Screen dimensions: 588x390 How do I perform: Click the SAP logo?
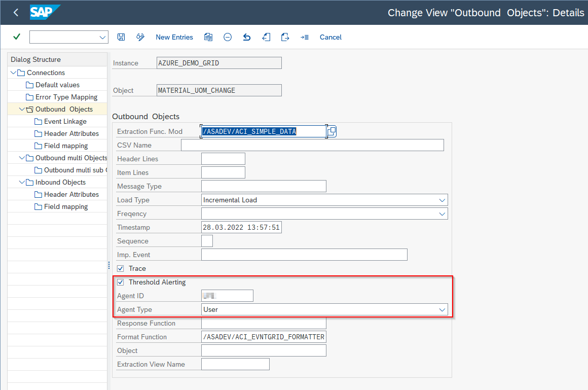(45, 12)
